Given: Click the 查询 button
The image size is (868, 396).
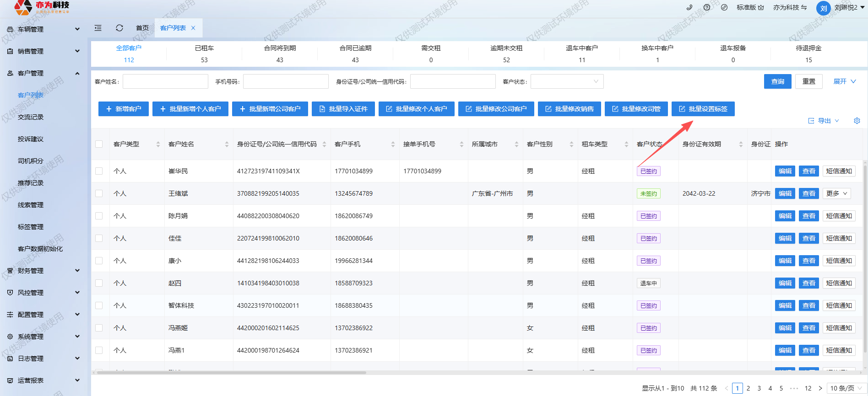Looking at the screenshot, I should pyautogui.click(x=777, y=81).
